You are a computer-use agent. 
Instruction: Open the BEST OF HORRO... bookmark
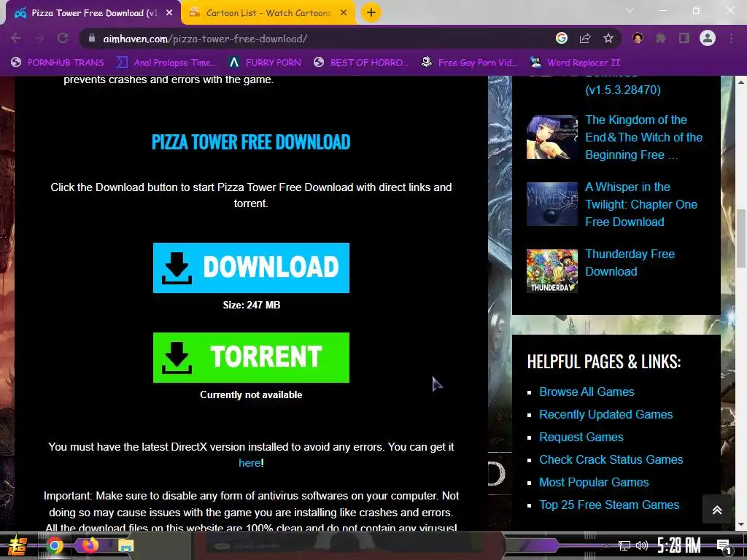[361, 63]
